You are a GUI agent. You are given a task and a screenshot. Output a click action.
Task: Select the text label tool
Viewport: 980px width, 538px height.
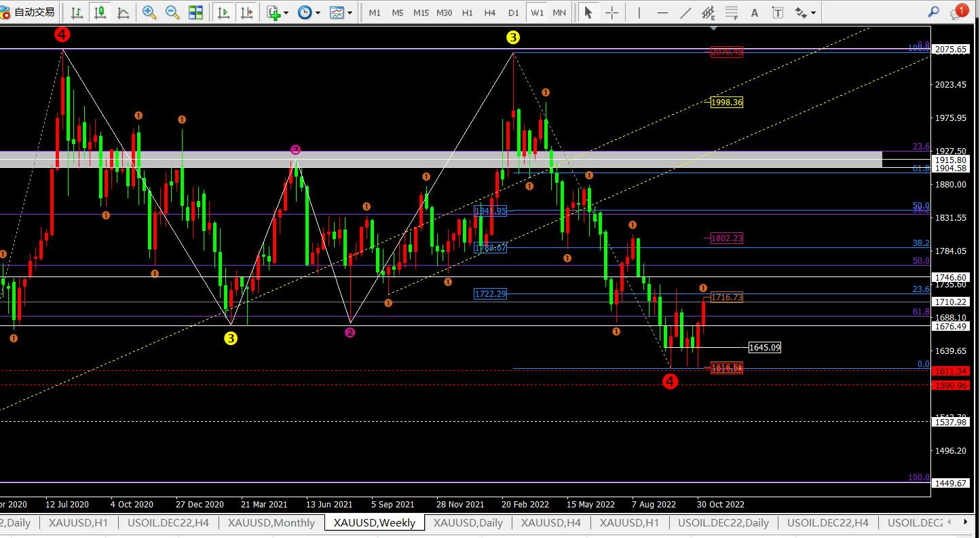click(x=778, y=12)
